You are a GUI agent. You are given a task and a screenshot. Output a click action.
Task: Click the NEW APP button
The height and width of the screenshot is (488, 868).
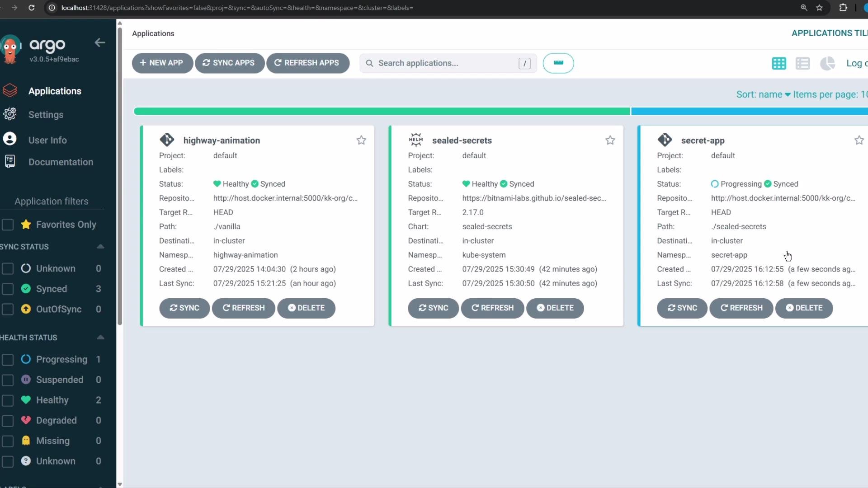click(x=162, y=63)
